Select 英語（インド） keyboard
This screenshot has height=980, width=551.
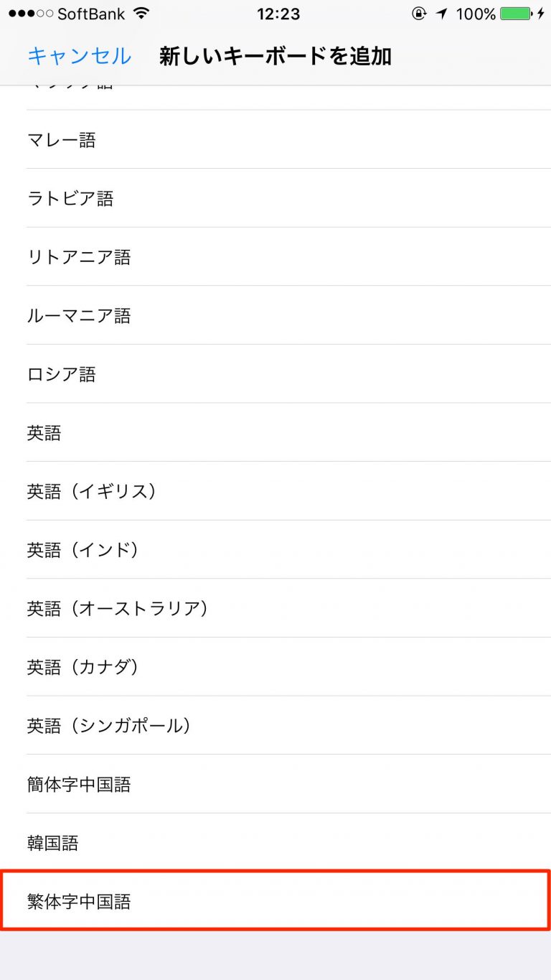click(x=83, y=551)
